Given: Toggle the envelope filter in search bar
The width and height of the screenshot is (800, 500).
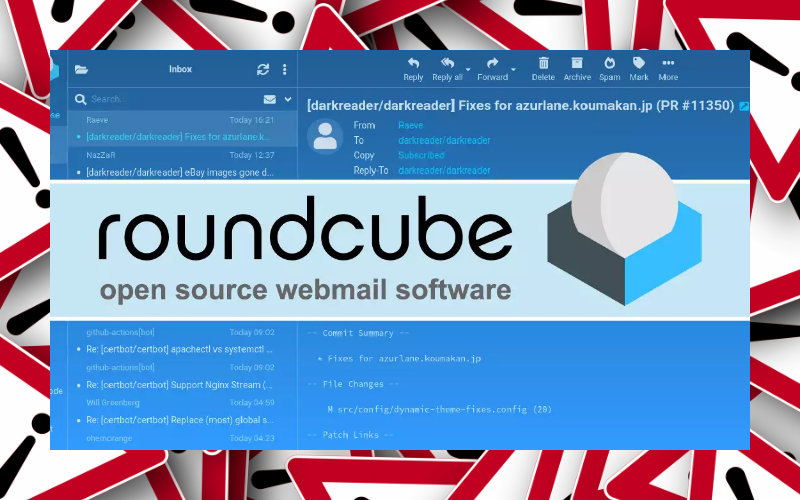Looking at the screenshot, I should pyautogui.click(x=269, y=100).
